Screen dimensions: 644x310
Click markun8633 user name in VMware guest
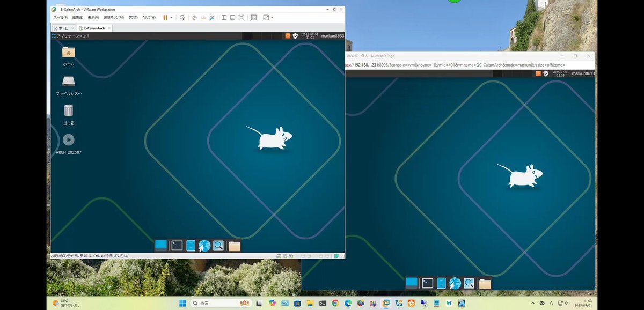332,36
